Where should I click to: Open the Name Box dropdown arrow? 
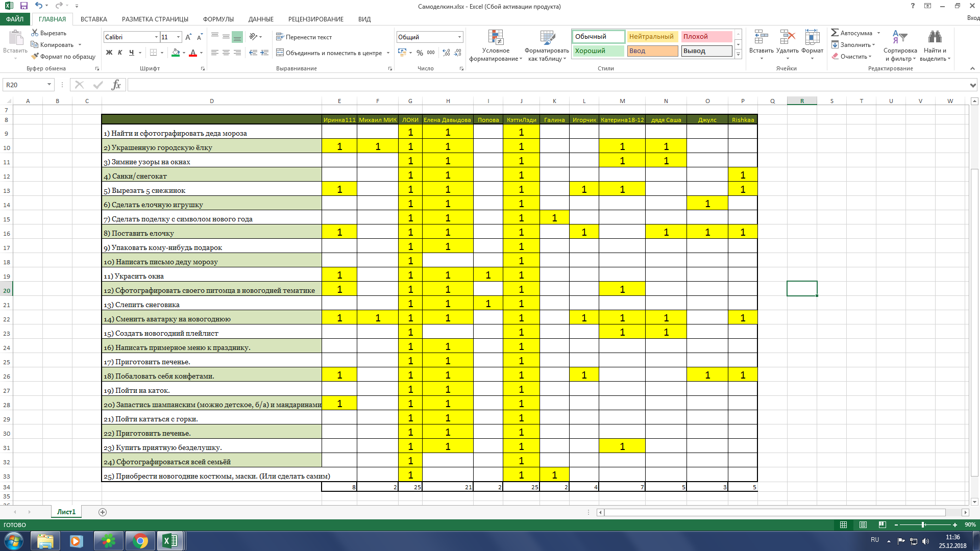point(49,85)
